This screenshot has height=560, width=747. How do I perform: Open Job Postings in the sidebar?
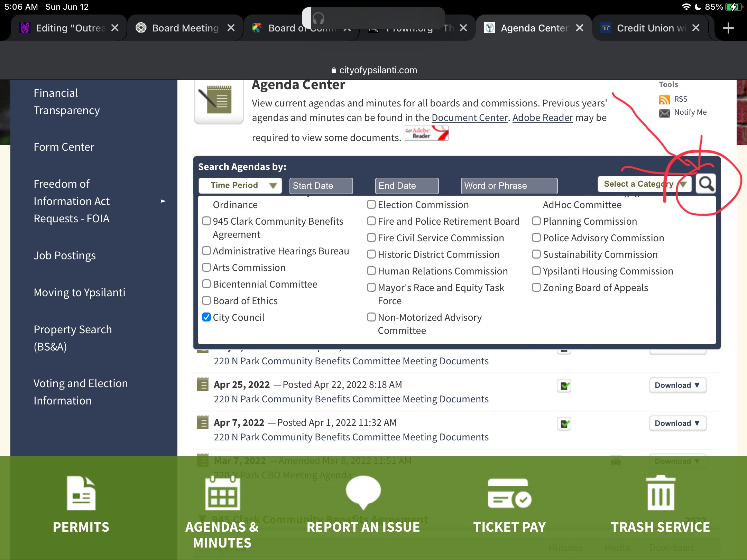[65, 255]
